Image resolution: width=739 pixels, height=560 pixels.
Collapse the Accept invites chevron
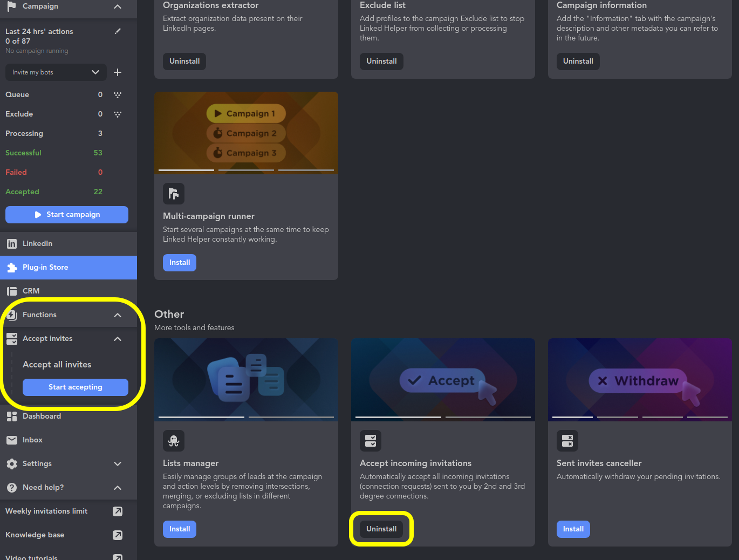pyautogui.click(x=118, y=339)
